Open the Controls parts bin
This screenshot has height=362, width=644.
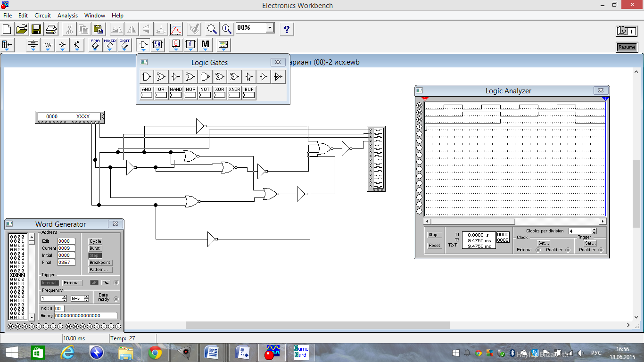[x=190, y=45]
